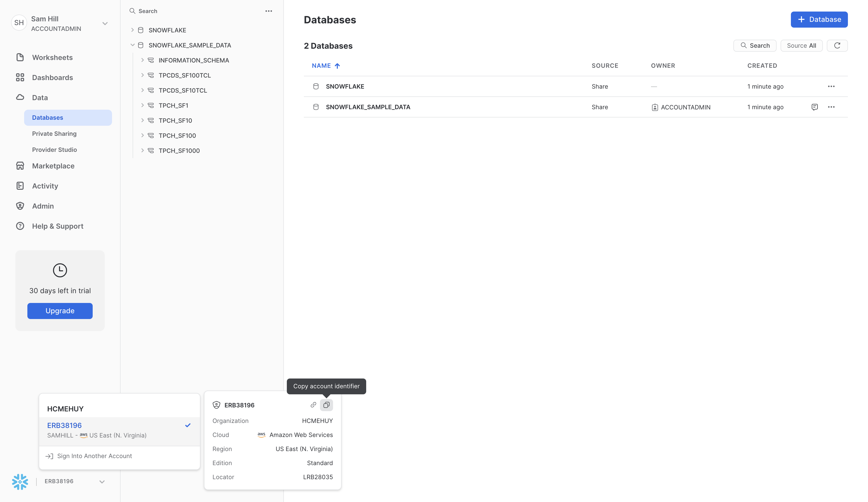This screenshot has height=502, width=868.
Task: Click the Standard edition value
Action: 320,463
